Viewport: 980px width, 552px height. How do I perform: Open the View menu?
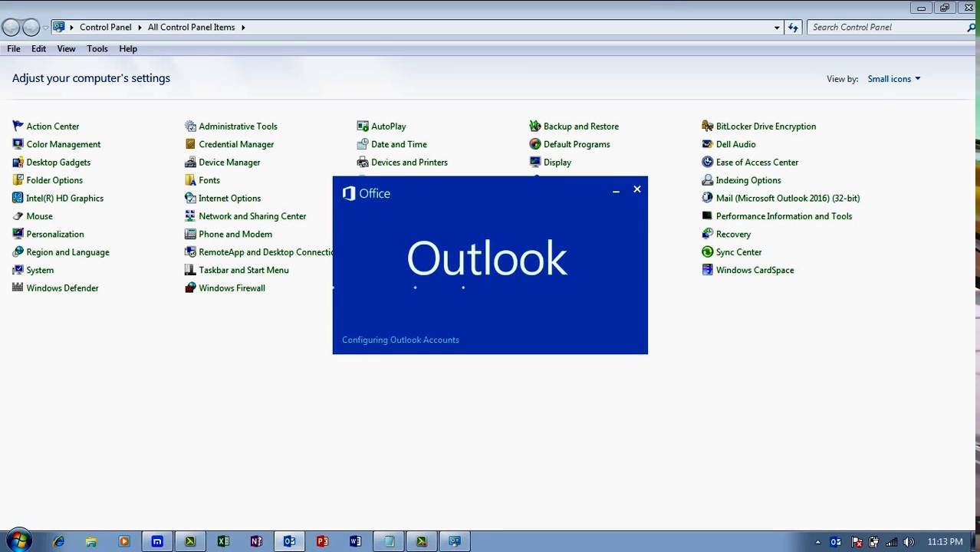point(66,48)
